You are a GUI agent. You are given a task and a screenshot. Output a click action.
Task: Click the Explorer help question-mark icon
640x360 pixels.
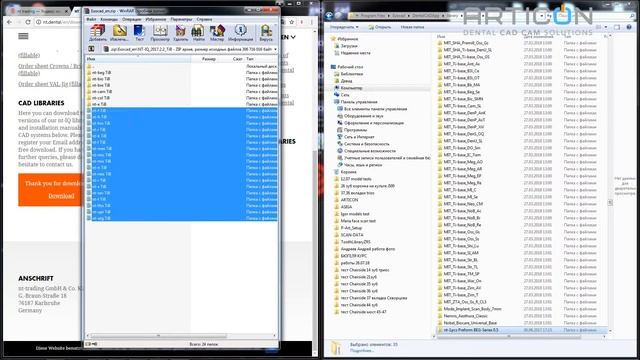pyautogui.click(x=629, y=27)
